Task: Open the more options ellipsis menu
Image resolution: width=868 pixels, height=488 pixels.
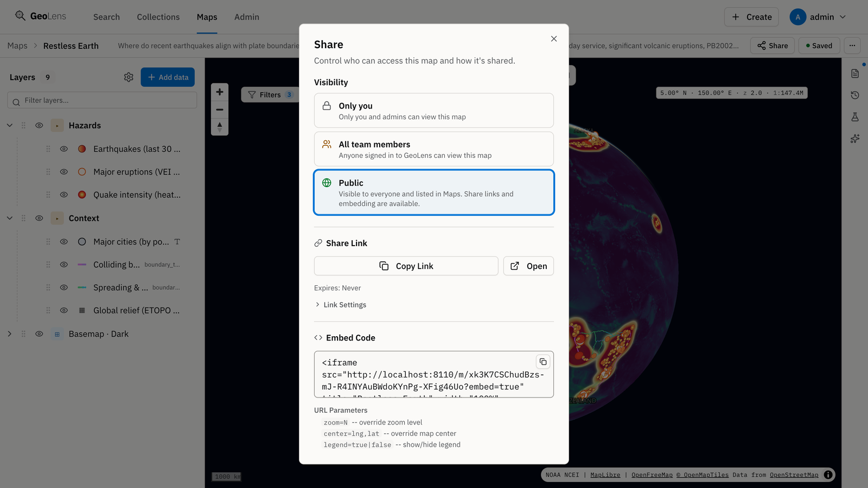Action: point(852,46)
